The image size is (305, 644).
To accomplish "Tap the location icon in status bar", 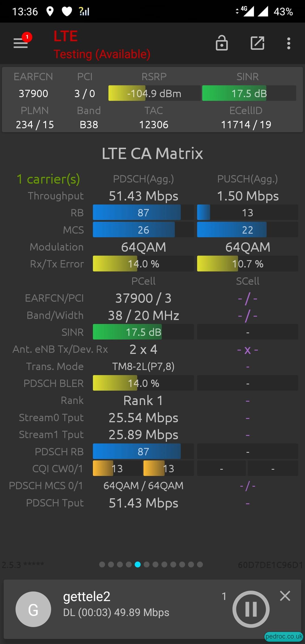I will click(x=50, y=12).
